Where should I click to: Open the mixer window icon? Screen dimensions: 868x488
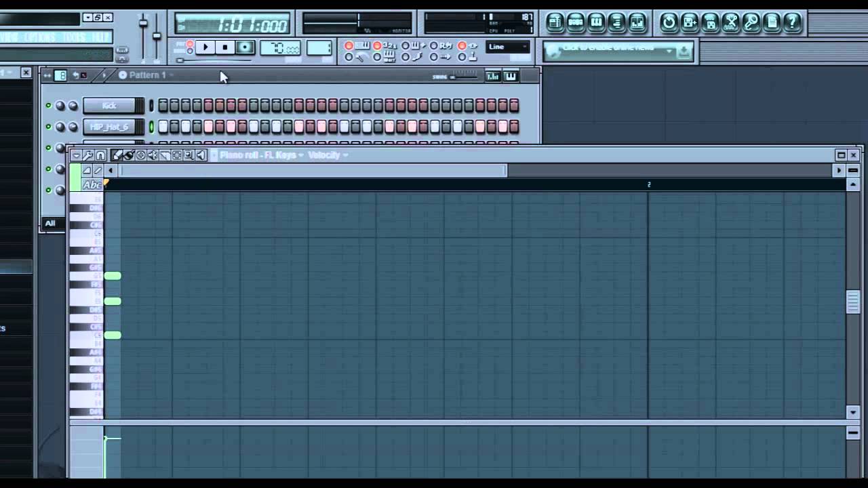click(x=637, y=22)
